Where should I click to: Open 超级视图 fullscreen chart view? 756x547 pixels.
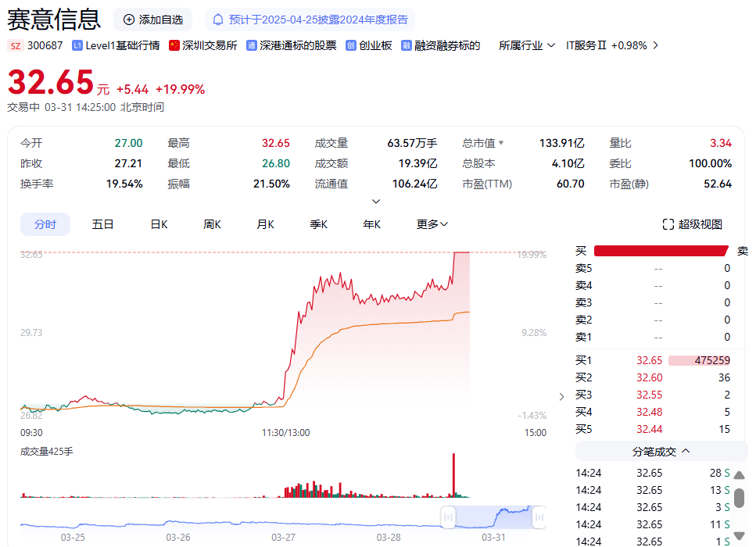pos(692,224)
